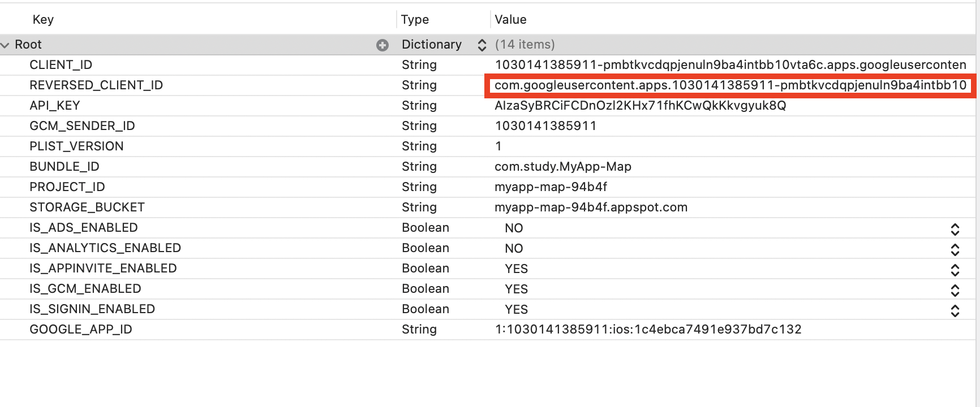Select the GOOGLE_APP_ID value string
The width and height of the screenshot is (980, 407).
(648, 330)
